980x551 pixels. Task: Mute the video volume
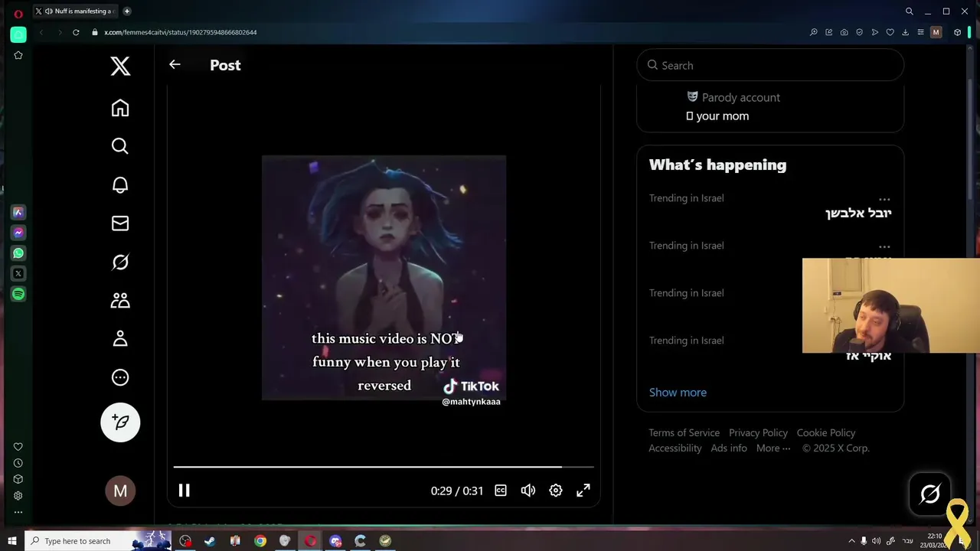tap(528, 491)
